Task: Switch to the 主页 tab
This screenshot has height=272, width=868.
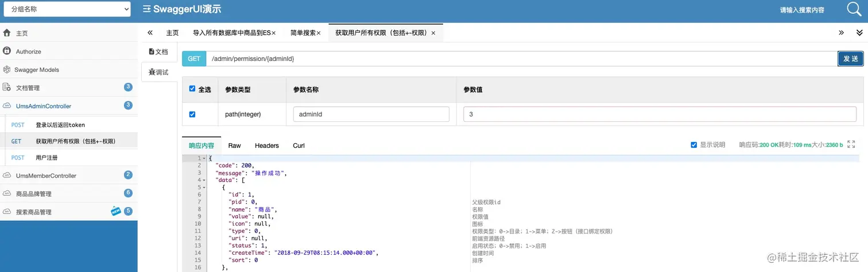Action: tap(172, 33)
